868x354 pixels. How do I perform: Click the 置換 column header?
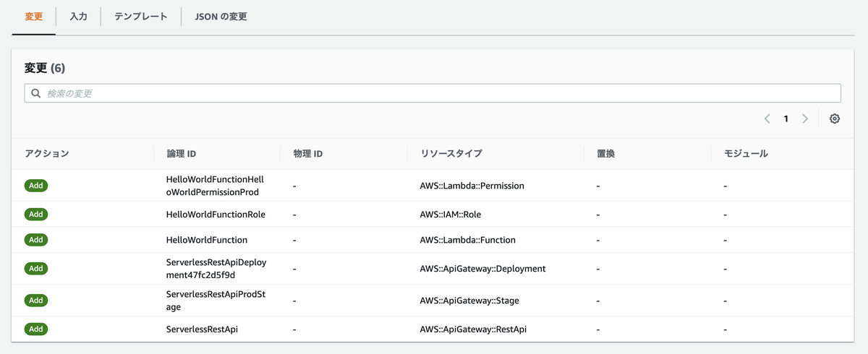click(x=606, y=154)
